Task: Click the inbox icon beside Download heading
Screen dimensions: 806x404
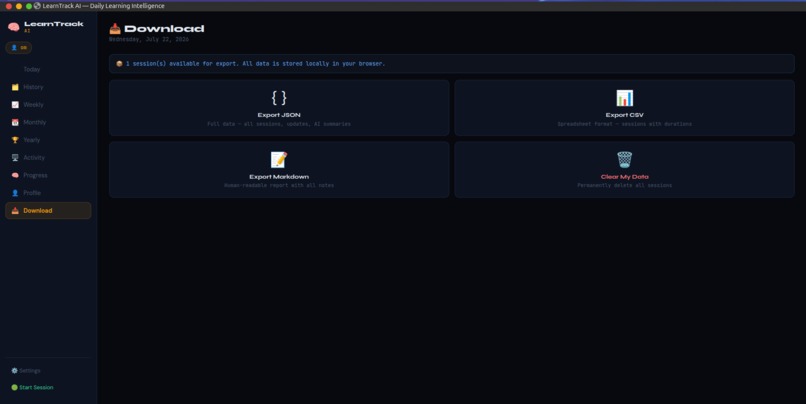Action: (x=115, y=29)
